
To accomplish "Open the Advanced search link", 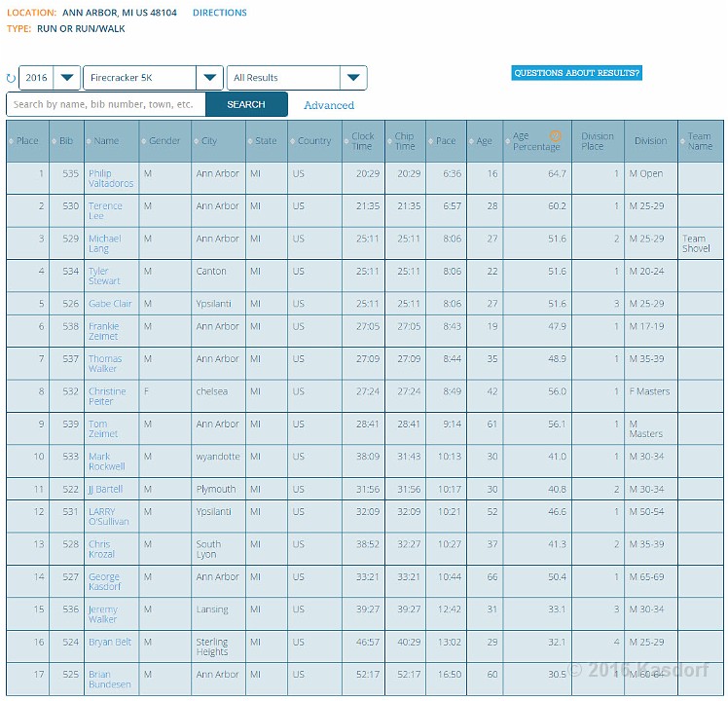I will (329, 105).
